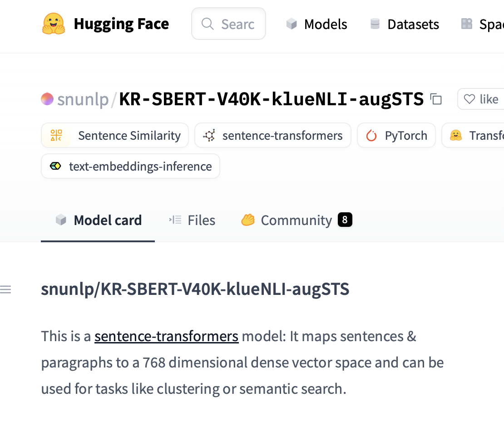Click the snunlp organization avatar
The height and width of the screenshot is (431, 504).
(47, 99)
